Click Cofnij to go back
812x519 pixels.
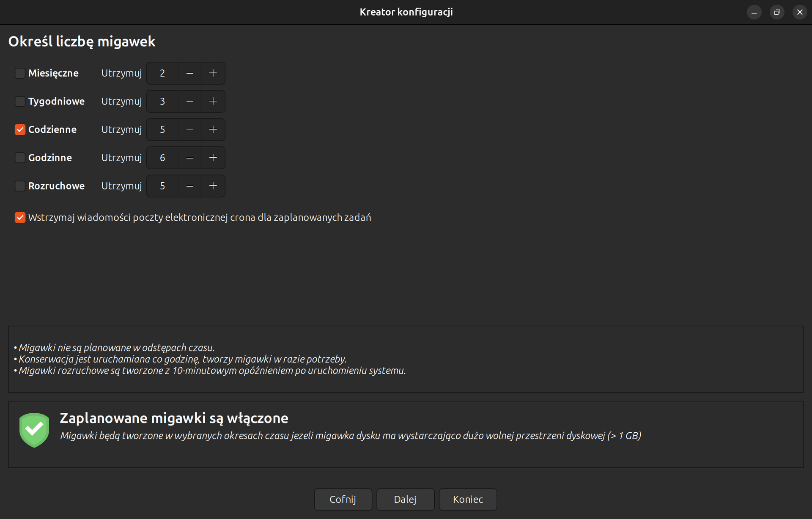coord(343,500)
